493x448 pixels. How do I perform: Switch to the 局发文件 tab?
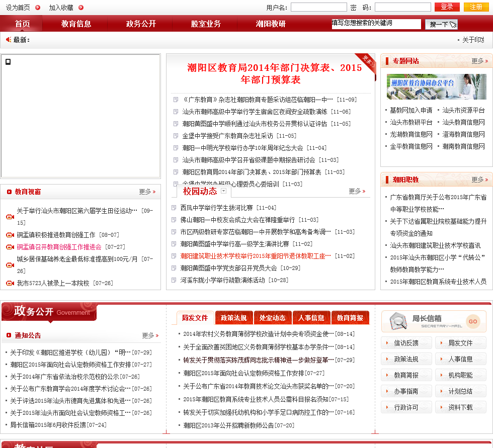coord(195,318)
